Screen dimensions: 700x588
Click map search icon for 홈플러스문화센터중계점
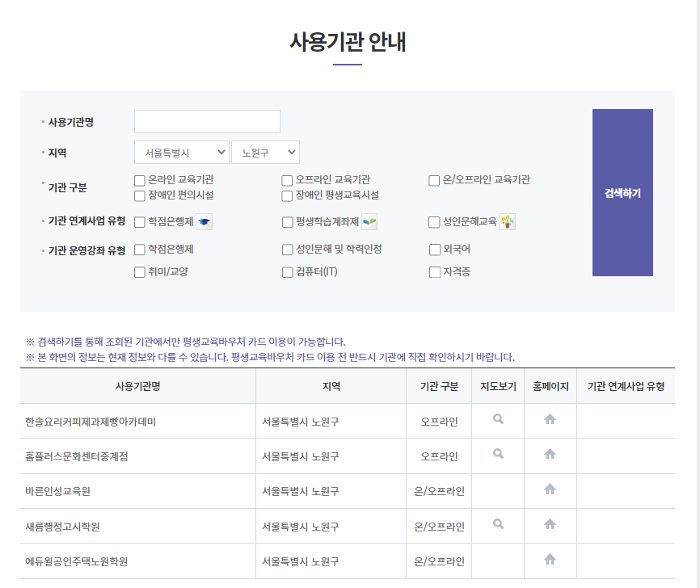tap(499, 454)
